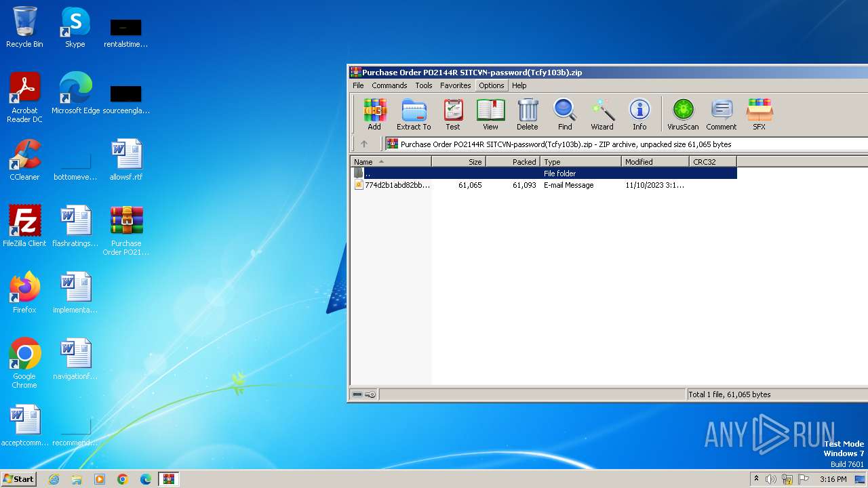Image resolution: width=868 pixels, height=488 pixels.
Task: Open the implementa document on desktop
Action: 75,293
